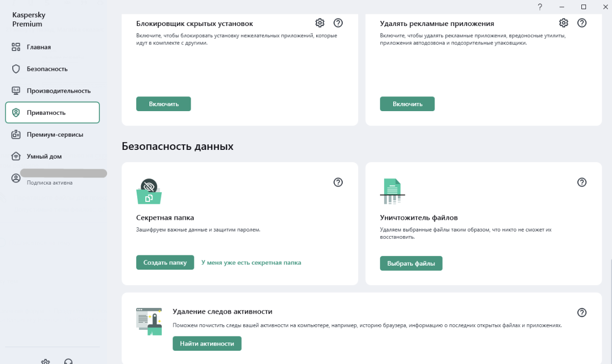The width and height of the screenshot is (612, 364).
Task: Click the Wi-Fi house icon for Умный дом
Action: [x=16, y=157]
